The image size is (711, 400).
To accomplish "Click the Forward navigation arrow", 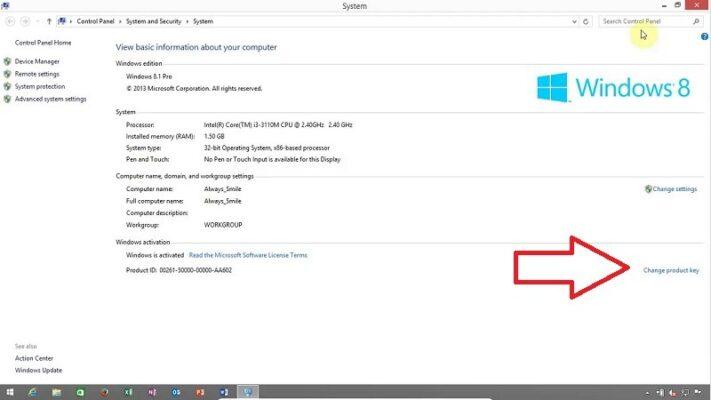I will pyautogui.click(x=25, y=21).
